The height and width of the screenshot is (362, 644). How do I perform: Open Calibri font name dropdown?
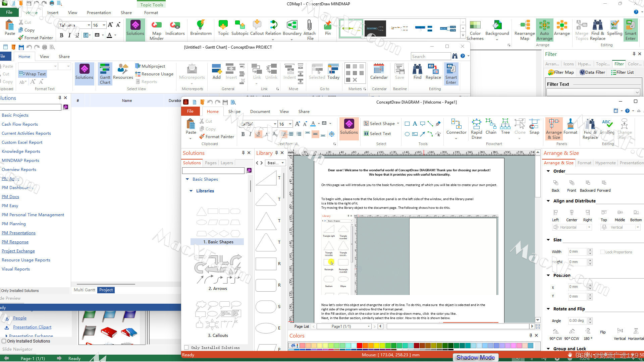[x=275, y=124]
